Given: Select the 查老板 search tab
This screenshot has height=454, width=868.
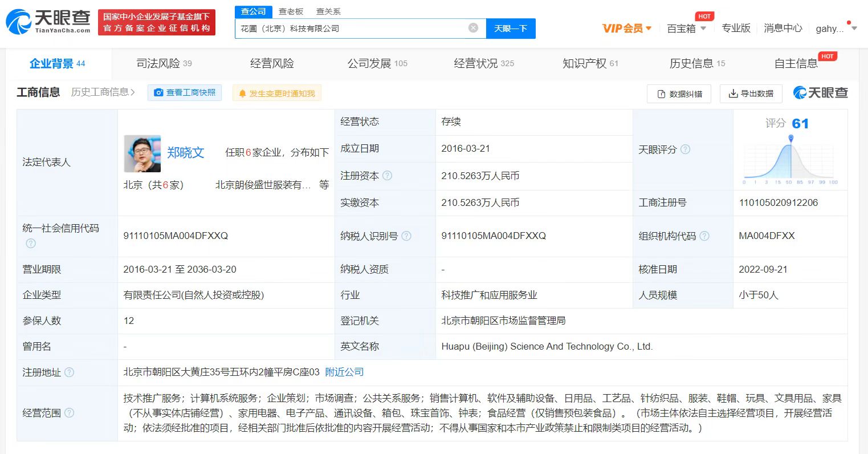Looking at the screenshot, I should point(291,11).
